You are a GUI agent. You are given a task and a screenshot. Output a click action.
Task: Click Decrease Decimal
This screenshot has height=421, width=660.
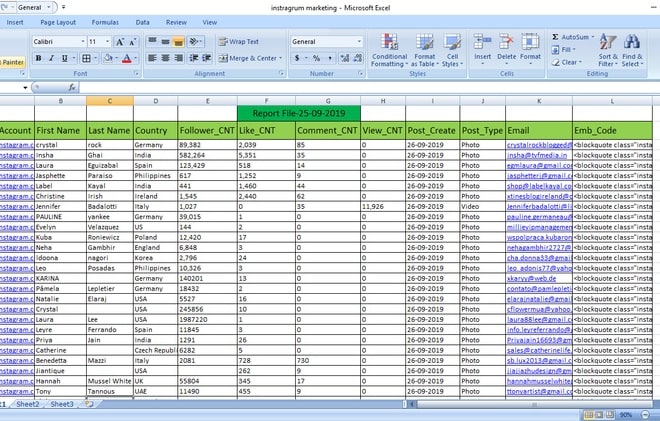coord(358,58)
